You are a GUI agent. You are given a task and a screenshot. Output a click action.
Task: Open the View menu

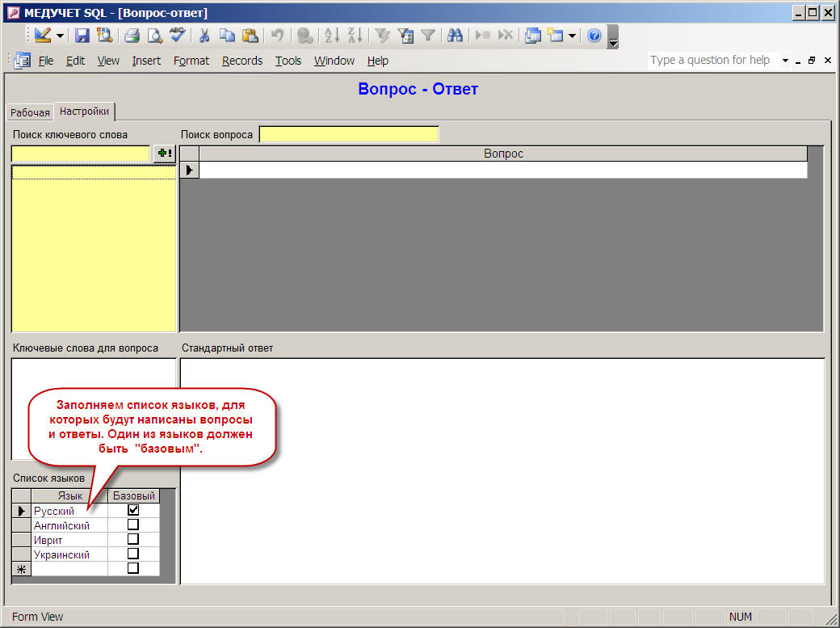pyautogui.click(x=108, y=61)
